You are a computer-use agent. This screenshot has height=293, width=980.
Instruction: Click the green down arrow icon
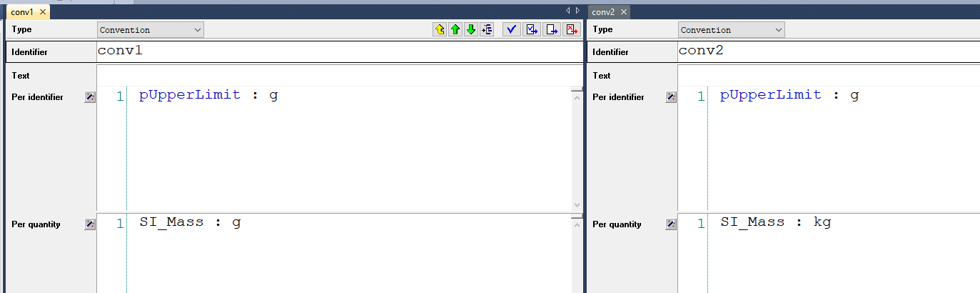coord(470,29)
